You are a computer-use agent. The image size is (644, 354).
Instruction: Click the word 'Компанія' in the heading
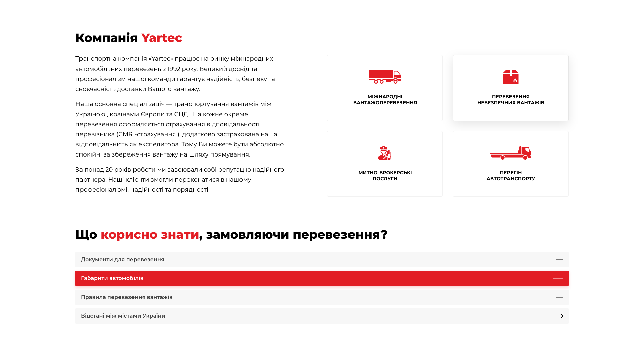(107, 38)
